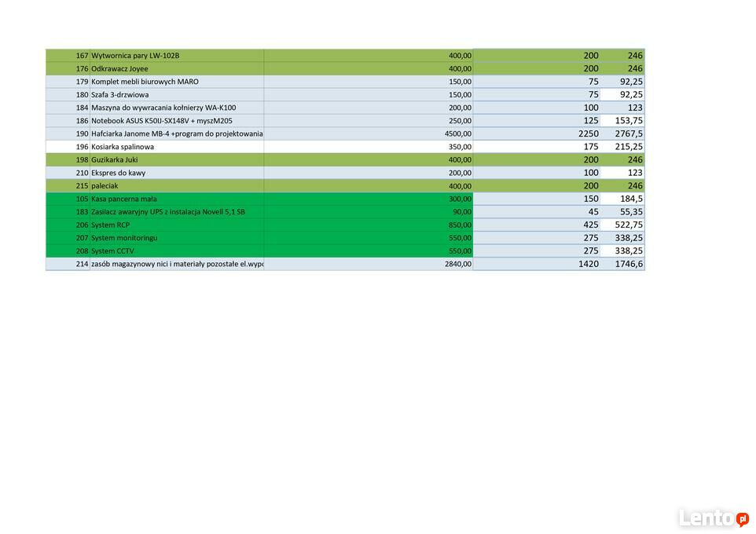The width and height of the screenshot is (756, 534).
Task: Click row number 210
Action: pyautogui.click(x=68, y=173)
